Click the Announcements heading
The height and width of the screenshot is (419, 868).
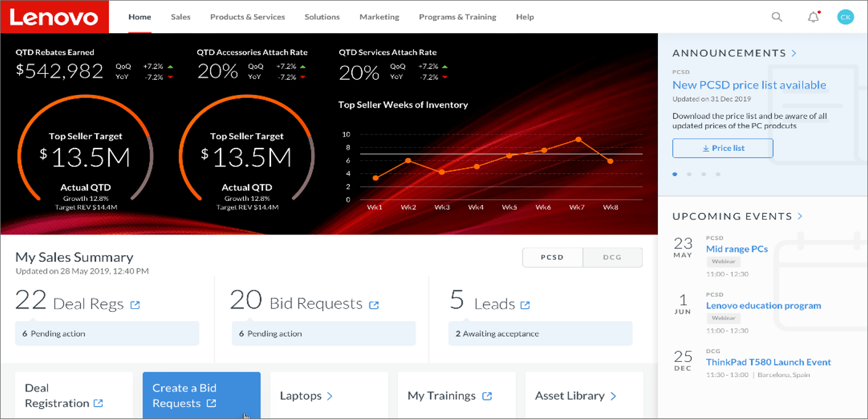(729, 53)
